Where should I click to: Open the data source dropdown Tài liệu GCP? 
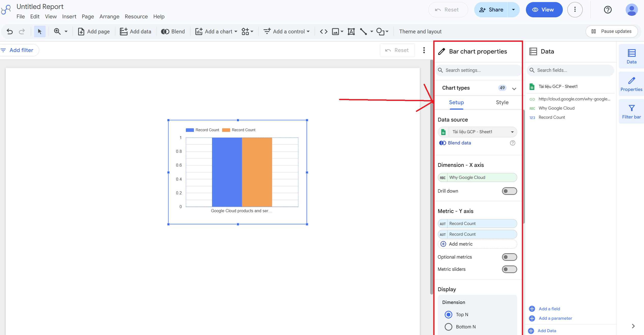coord(477,132)
